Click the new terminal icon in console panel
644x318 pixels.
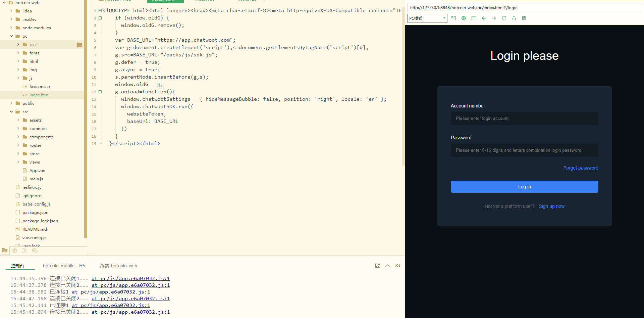pos(378,266)
